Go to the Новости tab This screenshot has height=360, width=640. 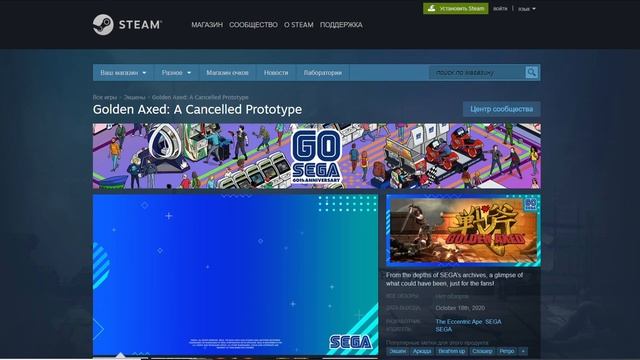point(276,73)
